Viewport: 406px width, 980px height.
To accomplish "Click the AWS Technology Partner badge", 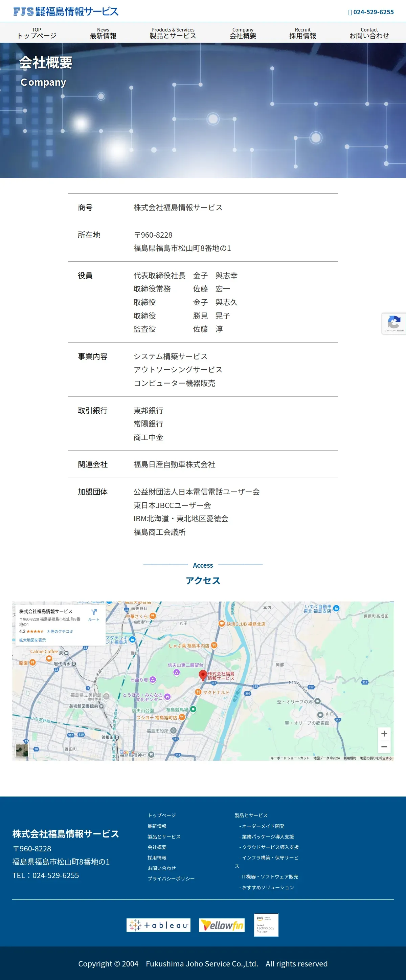I will tap(266, 925).
